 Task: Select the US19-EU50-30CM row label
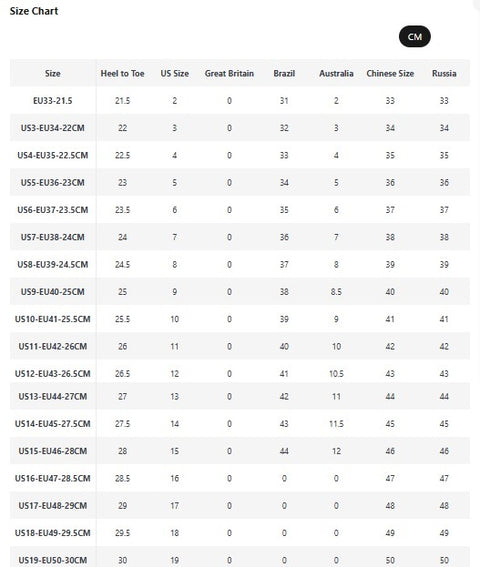pos(53,560)
